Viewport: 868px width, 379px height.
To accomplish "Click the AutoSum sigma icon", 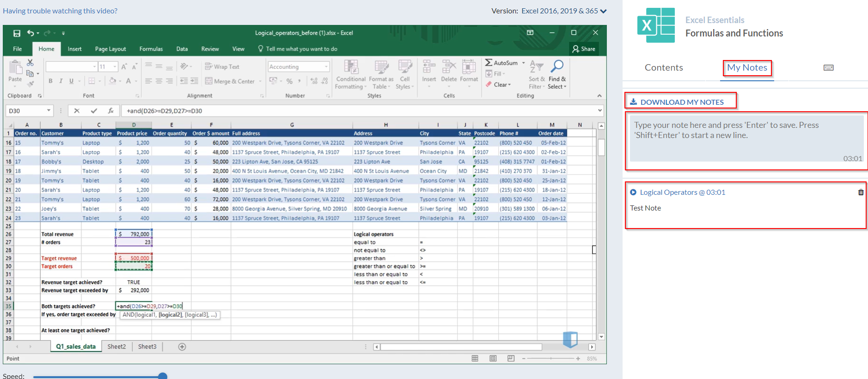I will (489, 63).
